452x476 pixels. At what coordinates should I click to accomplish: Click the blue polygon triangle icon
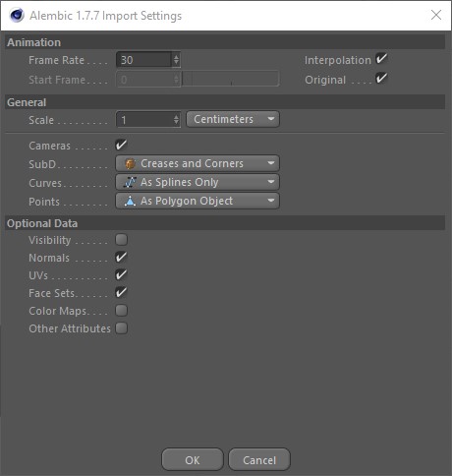pyautogui.click(x=130, y=201)
